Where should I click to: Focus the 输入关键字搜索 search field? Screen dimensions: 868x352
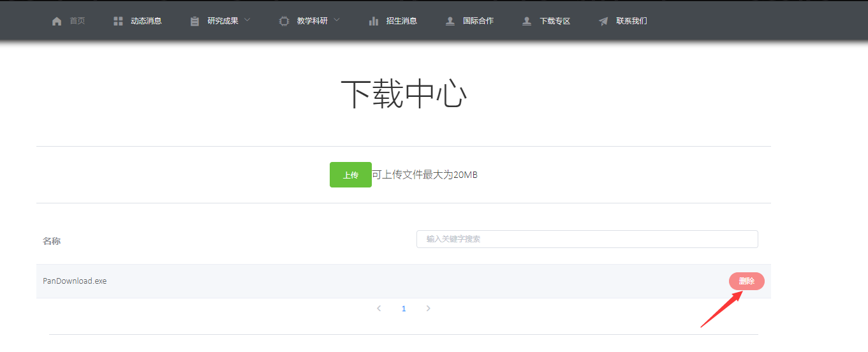coord(587,239)
